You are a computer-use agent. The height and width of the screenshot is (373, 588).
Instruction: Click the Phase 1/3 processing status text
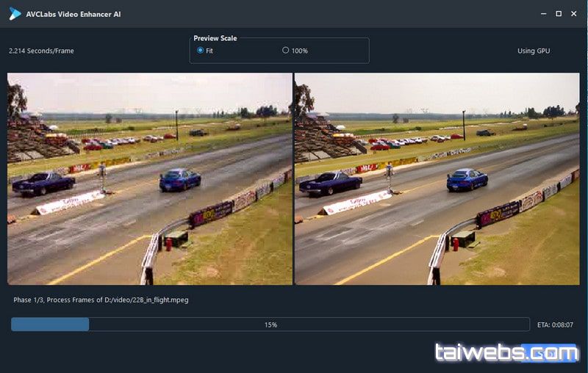point(101,300)
